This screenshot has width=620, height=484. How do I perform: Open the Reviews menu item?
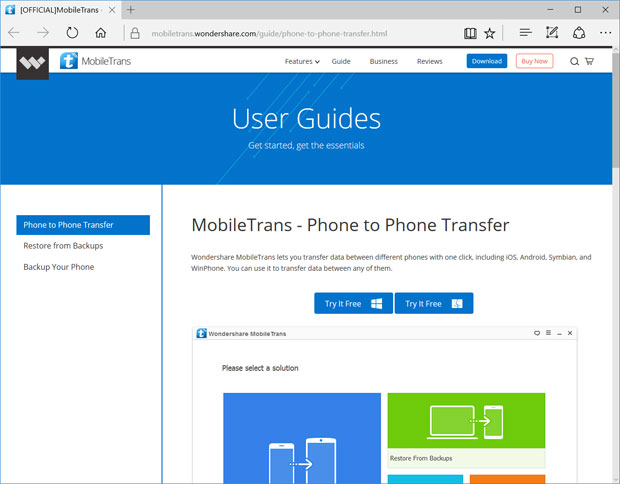[429, 61]
